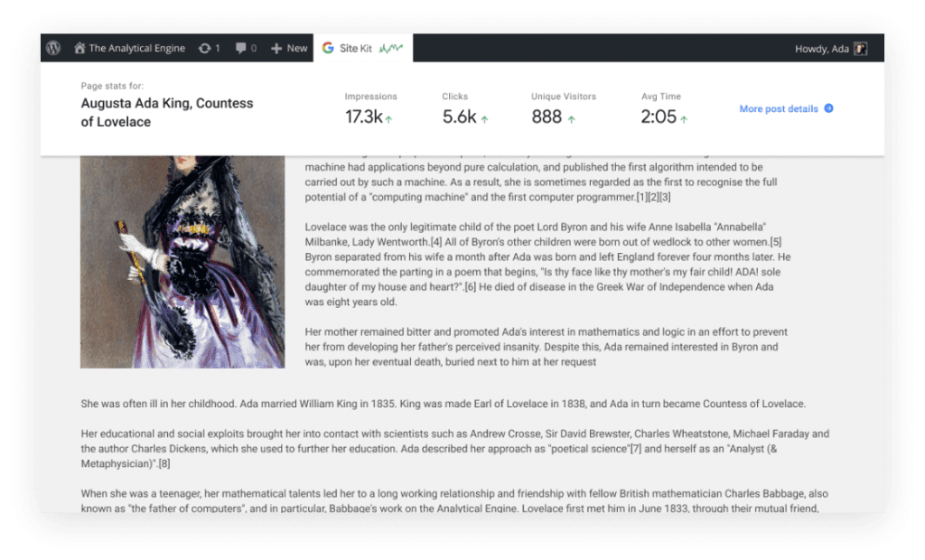Click the green sparkline beside Site Kit

coord(391,48)
